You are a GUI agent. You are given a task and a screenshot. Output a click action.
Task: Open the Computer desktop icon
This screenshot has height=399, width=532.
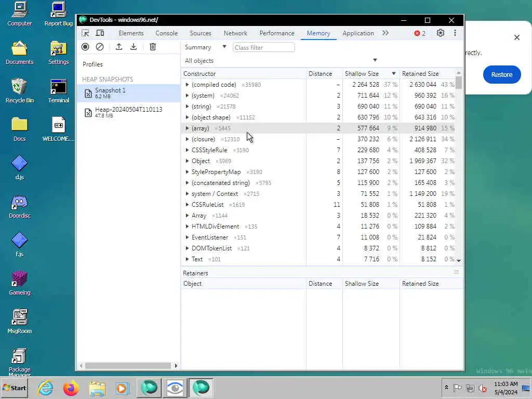19,14
